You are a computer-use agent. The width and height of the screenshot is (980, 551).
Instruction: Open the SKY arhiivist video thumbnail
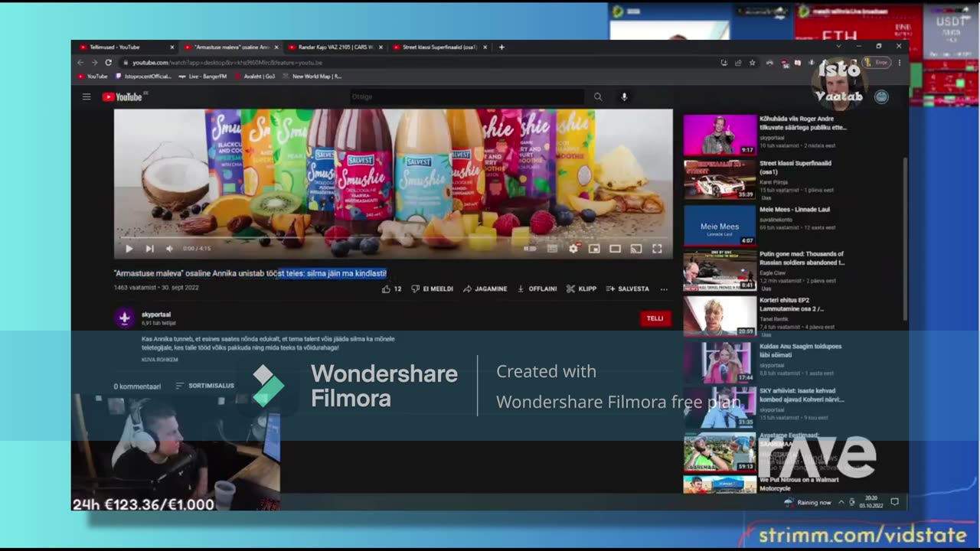click(720, 407)
